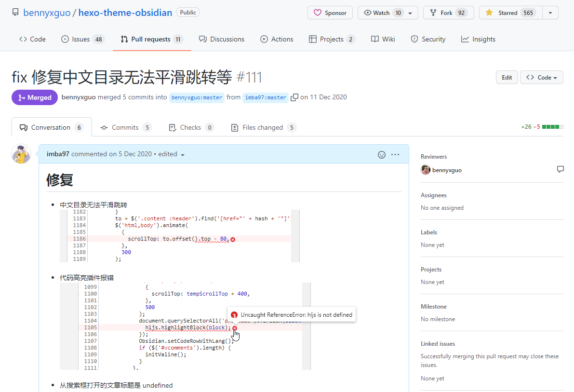Click the Edit title button
Image resolution: width=574 pixels, height=392 pixels.
(507, 78)
